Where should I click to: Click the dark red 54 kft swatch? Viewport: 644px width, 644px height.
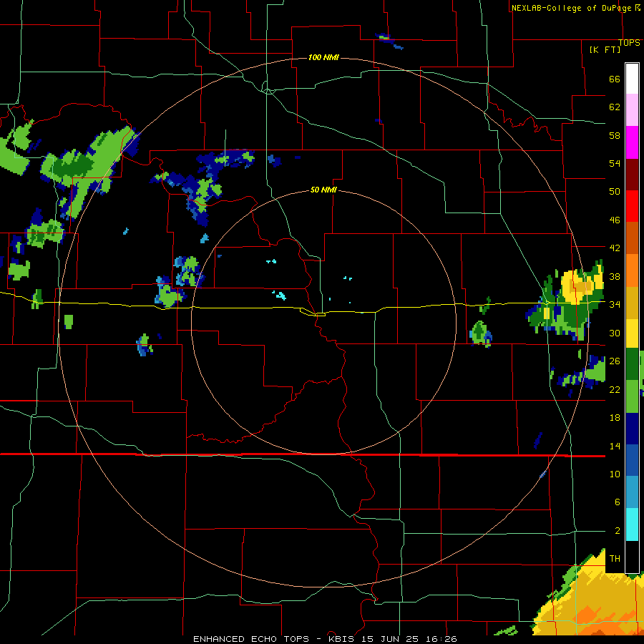[x=632, y=175]
